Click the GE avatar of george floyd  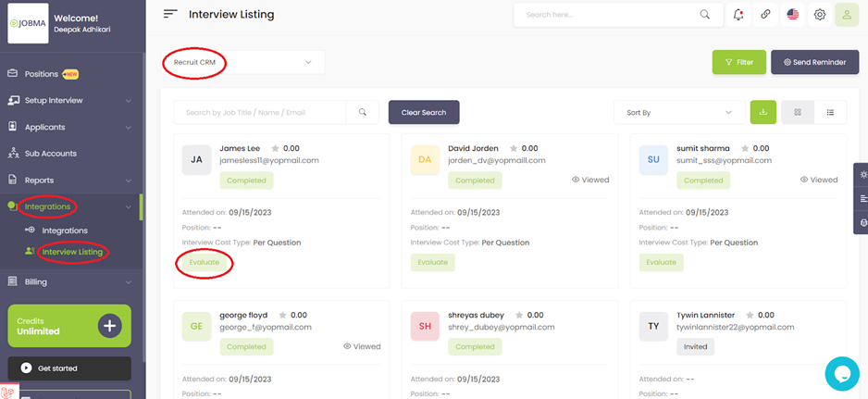(196, 327)
